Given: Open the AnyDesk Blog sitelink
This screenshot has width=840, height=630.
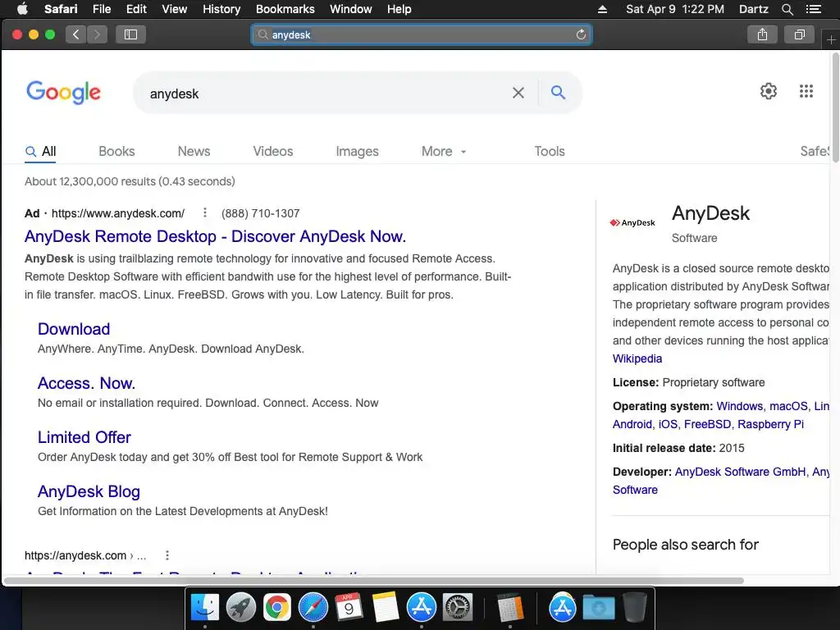Looking at the screenshot, I should click(89, 491).
